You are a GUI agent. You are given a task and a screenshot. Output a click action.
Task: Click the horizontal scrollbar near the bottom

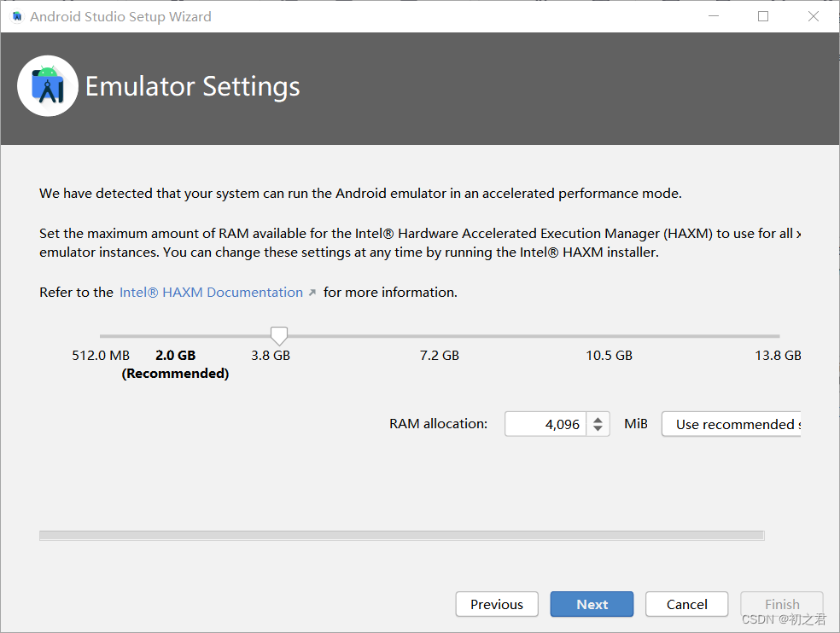point(401,535)
